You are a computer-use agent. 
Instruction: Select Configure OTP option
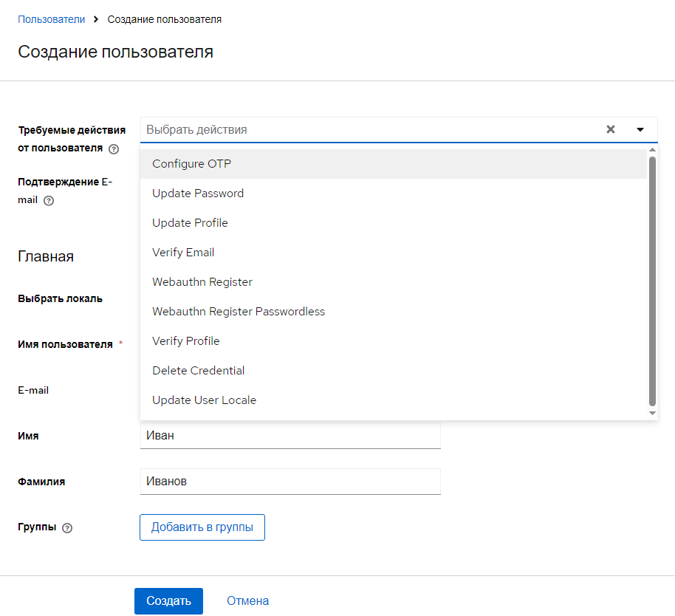tap(192, 164)
